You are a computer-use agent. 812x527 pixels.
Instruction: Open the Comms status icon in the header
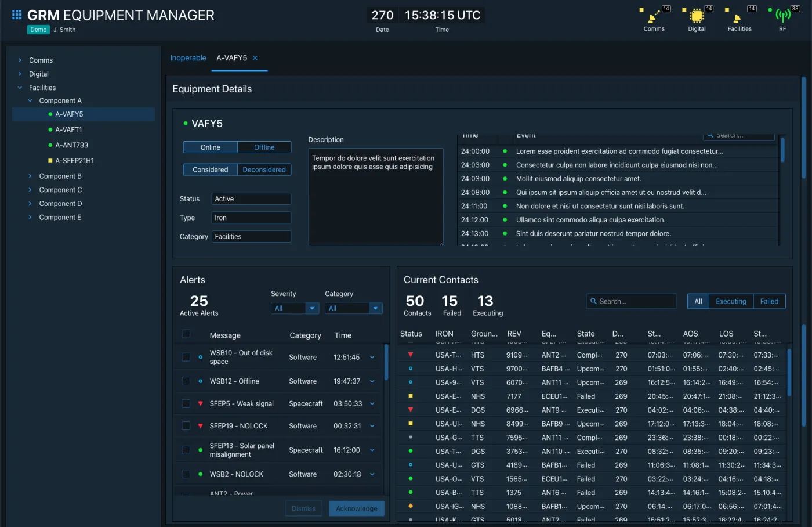654,17
